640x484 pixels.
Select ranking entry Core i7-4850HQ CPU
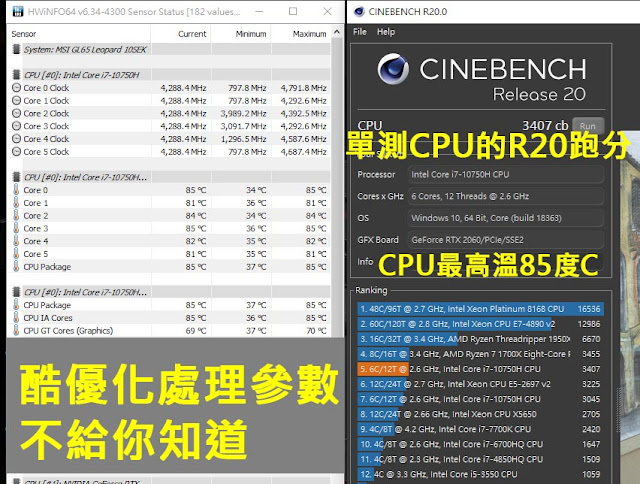(x=480, y=460)
